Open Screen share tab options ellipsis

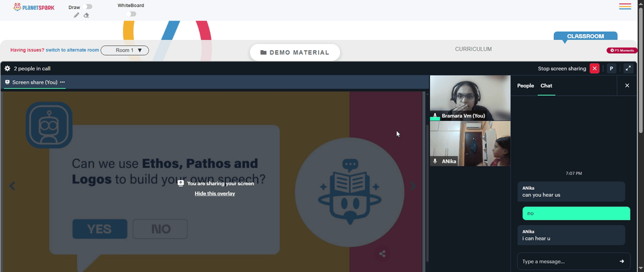pos(62,82)
